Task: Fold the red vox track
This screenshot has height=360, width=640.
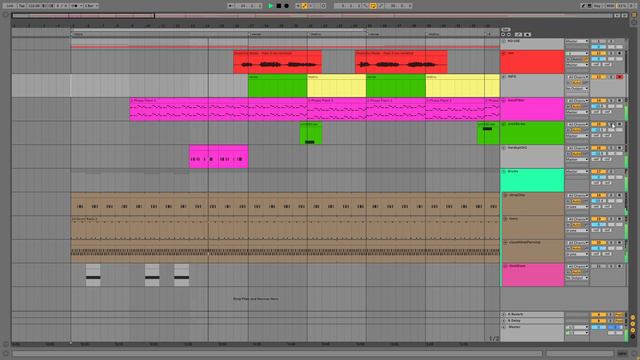Action: 504,53
